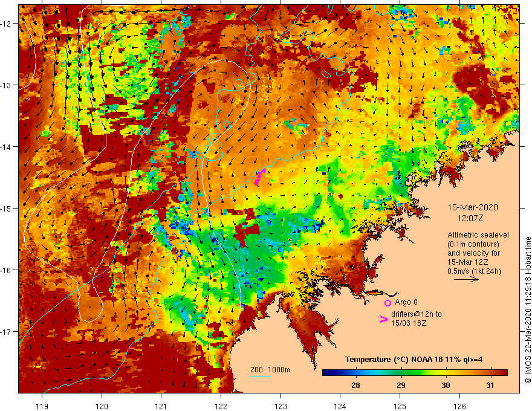This screenshot has height=411, width=532.
Task: Click the latitude axis label -17
Action: 6,332
